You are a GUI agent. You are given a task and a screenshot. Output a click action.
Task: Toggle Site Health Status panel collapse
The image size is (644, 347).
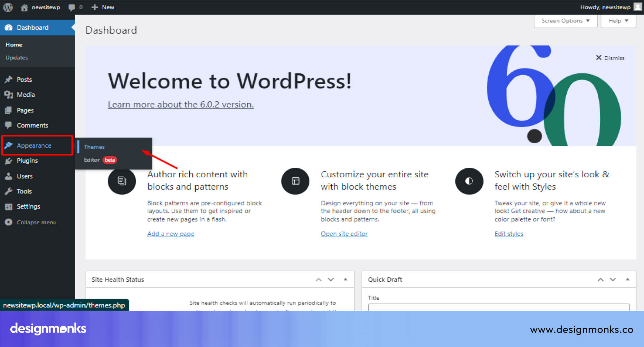pyautogui.click(x=345, y=279)
